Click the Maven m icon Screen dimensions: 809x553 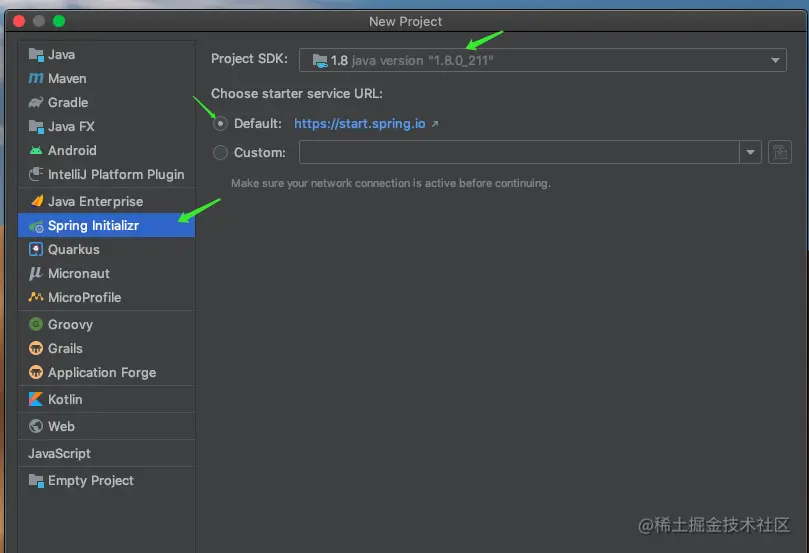point(36,78)
